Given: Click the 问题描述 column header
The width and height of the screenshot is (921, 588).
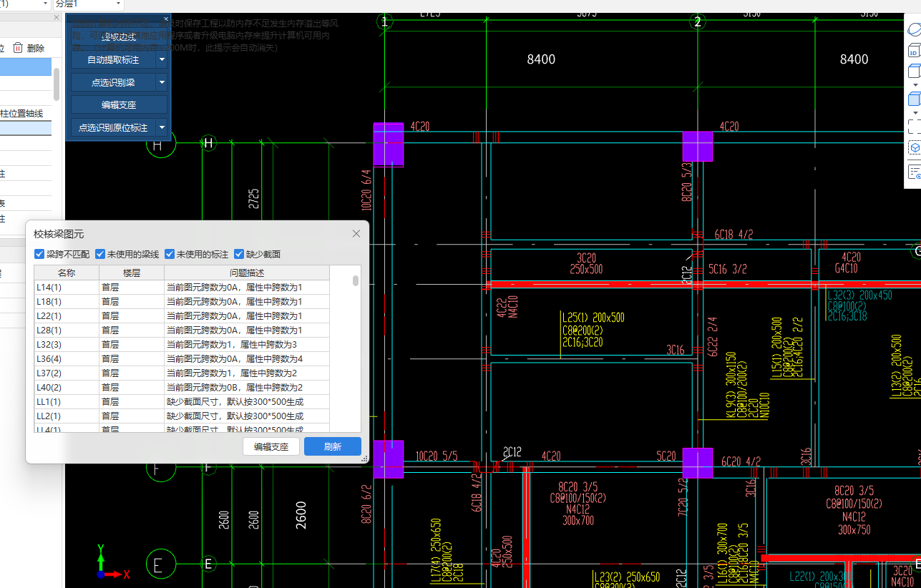Looking at the screenshot, I should point(247,273).
